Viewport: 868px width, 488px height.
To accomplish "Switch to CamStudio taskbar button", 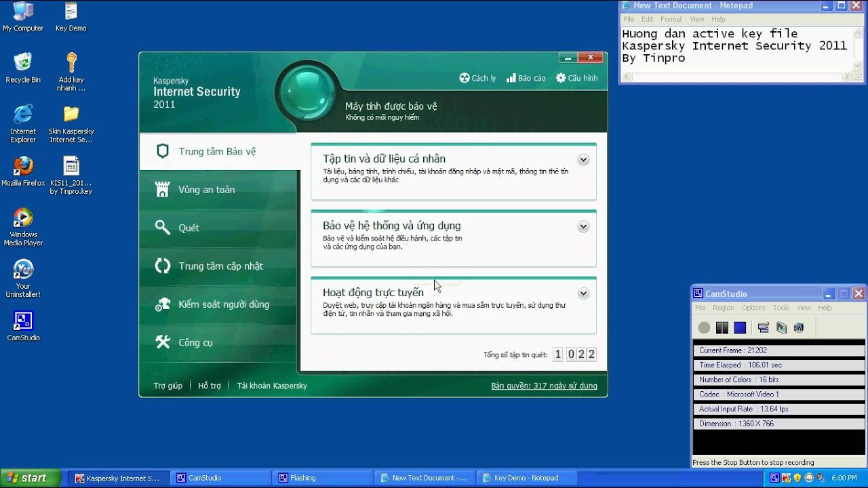I will (220, 478).
